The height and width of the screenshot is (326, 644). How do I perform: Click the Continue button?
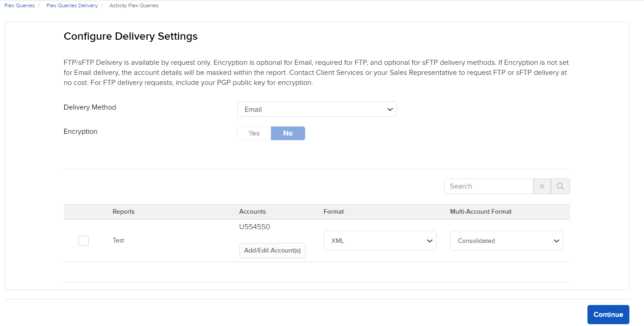608,314
